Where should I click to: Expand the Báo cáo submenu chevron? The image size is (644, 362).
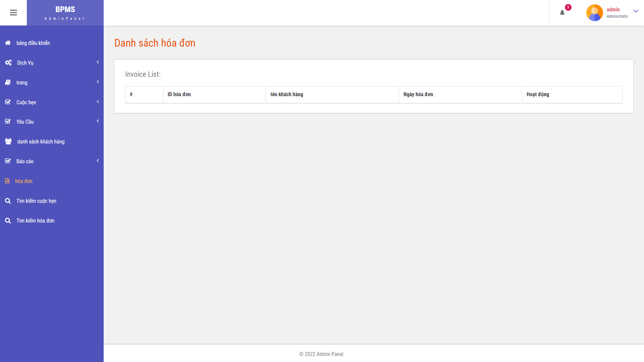point(98,161)
